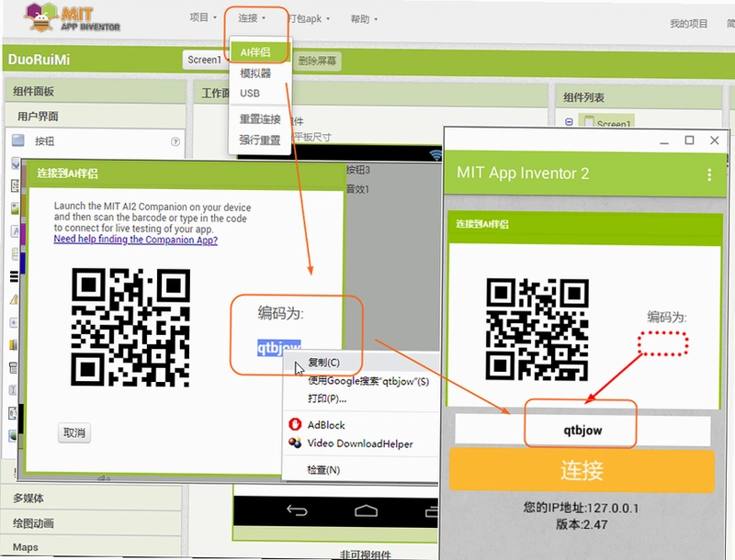Choose 打印(P) in the context menu
The height and width of the screenshot is (560, 735).
click(327, 398)
